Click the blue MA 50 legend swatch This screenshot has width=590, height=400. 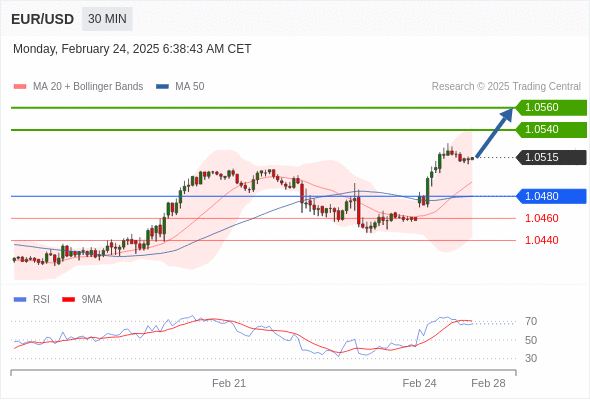click(162, 87)
